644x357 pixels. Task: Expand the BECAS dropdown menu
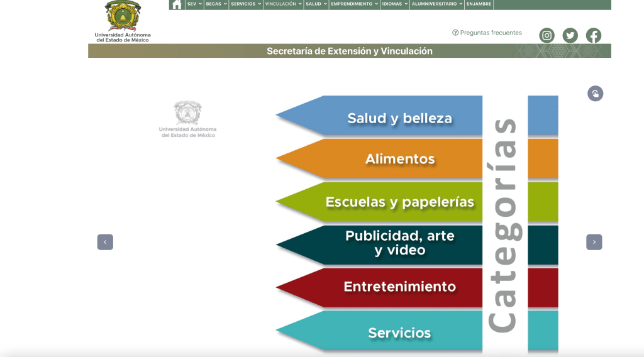216,4
